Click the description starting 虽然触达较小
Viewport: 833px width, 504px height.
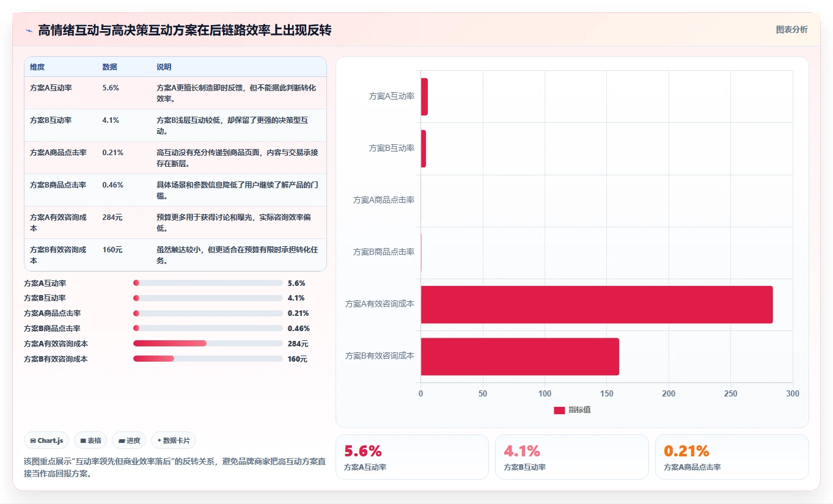click(x=237, y=255)
